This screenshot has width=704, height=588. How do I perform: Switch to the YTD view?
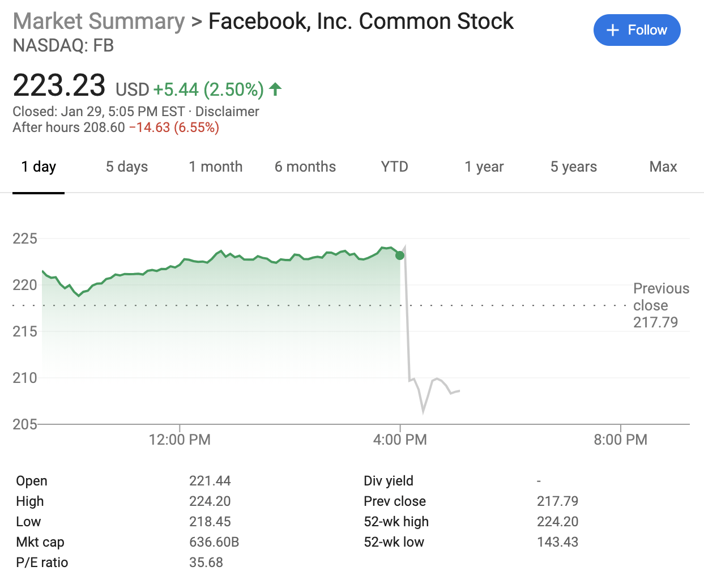coord(394,167)
